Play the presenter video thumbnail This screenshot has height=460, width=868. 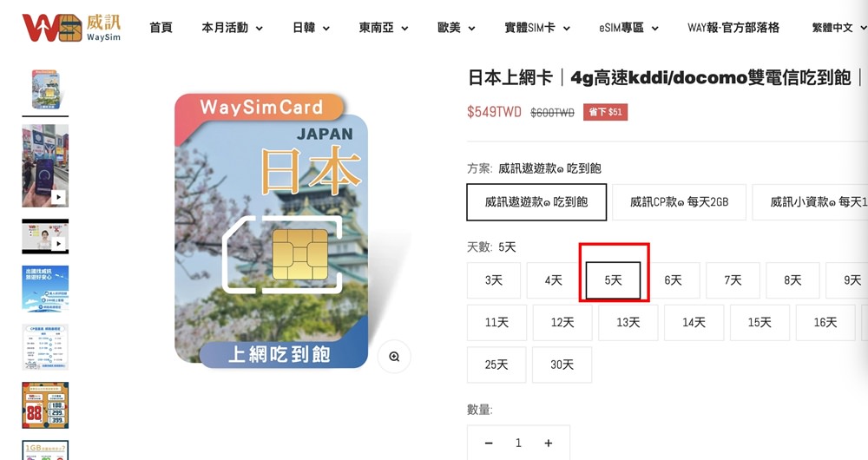tap(45, 236)
